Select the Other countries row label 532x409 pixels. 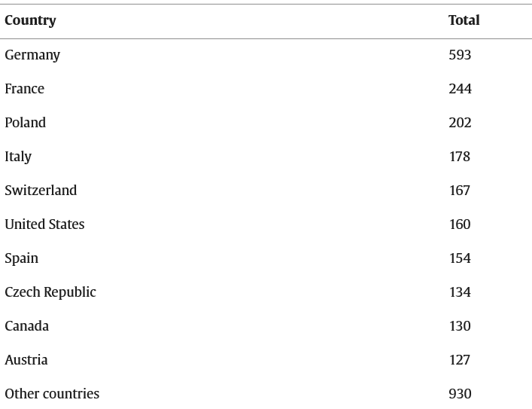[52, 394]
